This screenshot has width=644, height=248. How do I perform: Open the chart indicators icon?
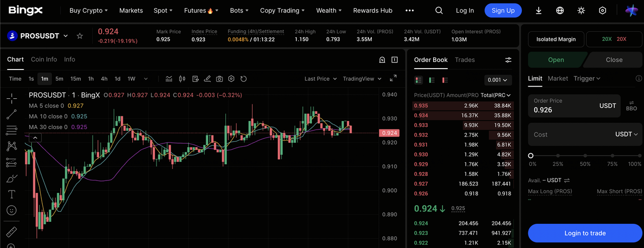click(x=169, y=79)
